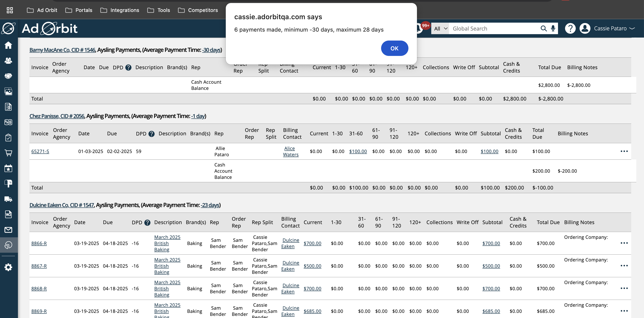Click DPD help icon in Chez Panisse table
This screenshot has width=644, height=318.
click(151, 134)
